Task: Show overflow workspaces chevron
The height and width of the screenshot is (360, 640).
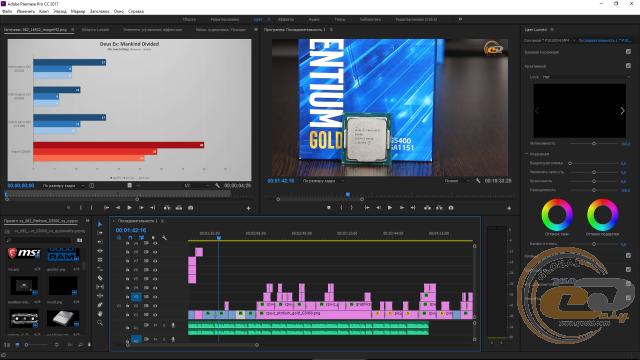Action: [x=460, y=19]
